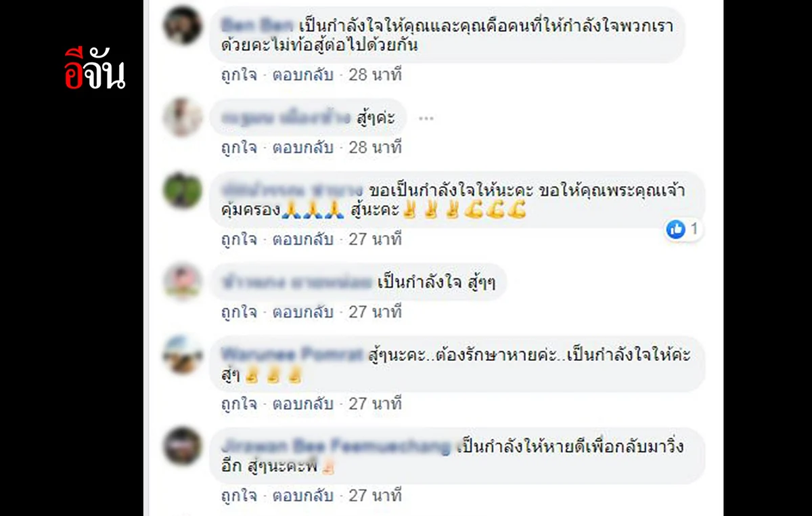Reply to Ben Ben's comment via ตอบกลับ

302,74
